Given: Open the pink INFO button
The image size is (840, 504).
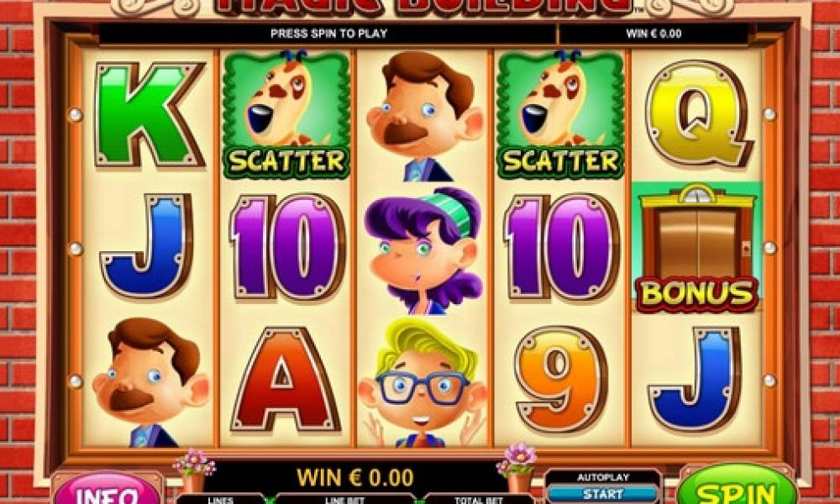Looking at the screenshot, I should (108, 490).
